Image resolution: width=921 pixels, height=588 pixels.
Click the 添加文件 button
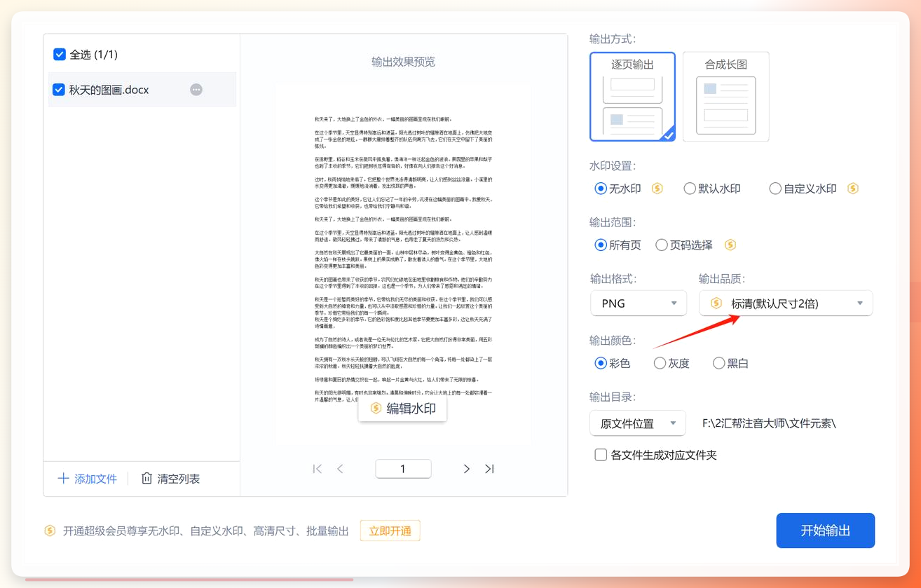(x=88, y=479)
